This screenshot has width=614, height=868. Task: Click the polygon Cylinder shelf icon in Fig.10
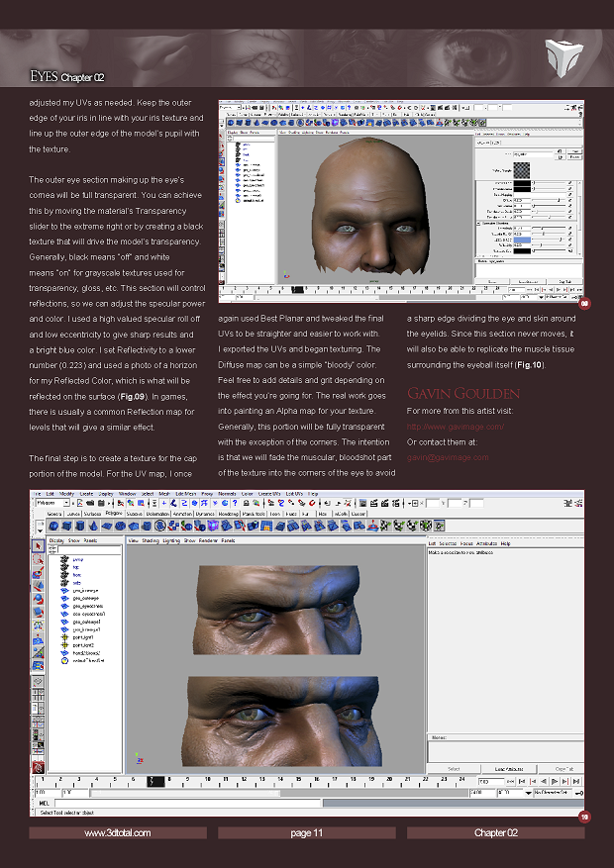(x=79, y=526)
